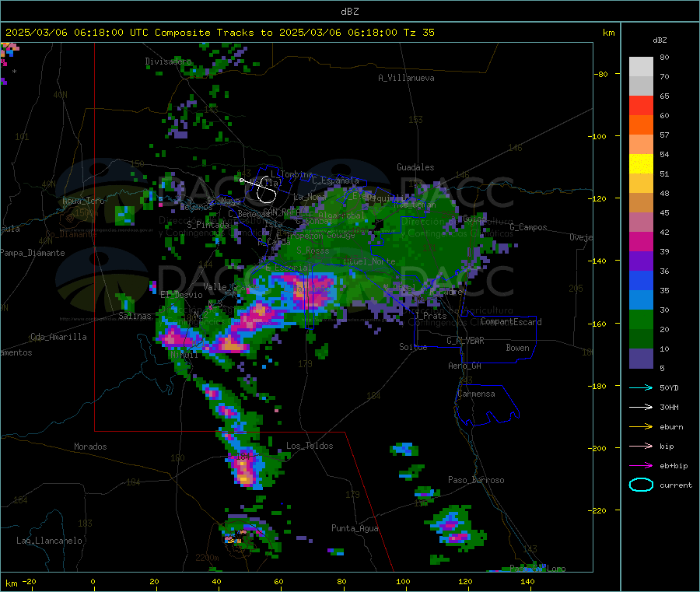700x592 pixels.
Task: Pick the light blue 30-35 dBZ swatch
Action: click(x=641, y=300)
